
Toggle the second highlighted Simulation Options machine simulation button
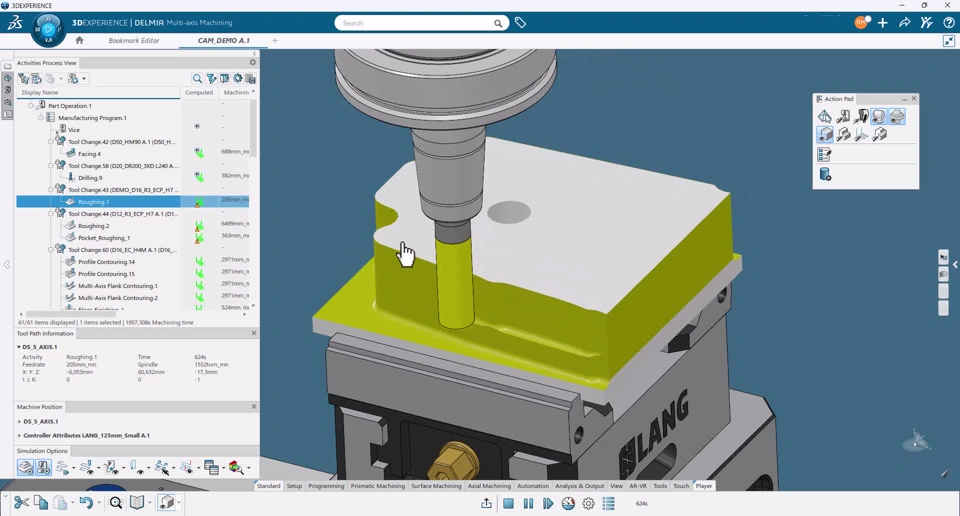click(43, 468)
